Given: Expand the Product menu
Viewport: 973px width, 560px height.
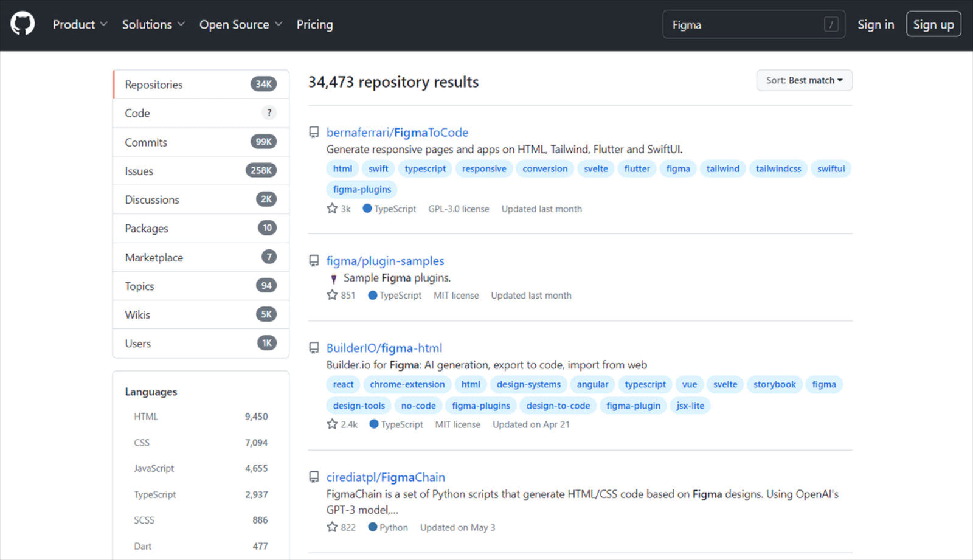Looking at the screenshot, I should [x=80, y=24].
